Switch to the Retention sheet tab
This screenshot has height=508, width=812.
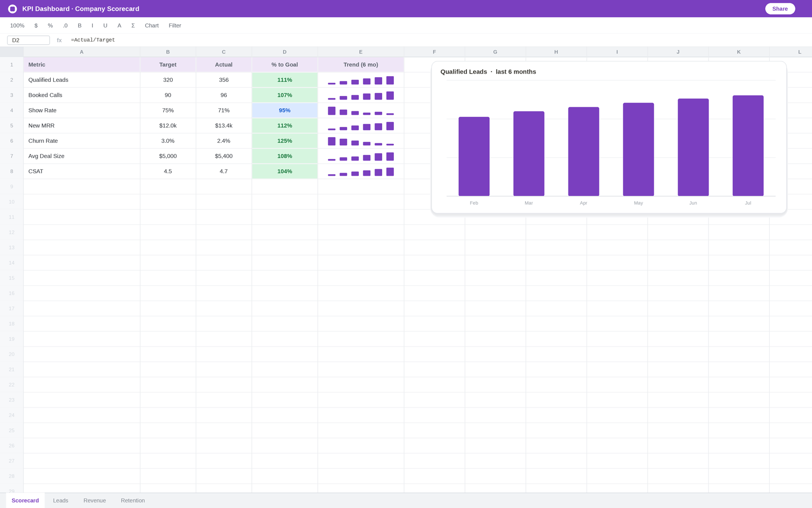(133, 500)
